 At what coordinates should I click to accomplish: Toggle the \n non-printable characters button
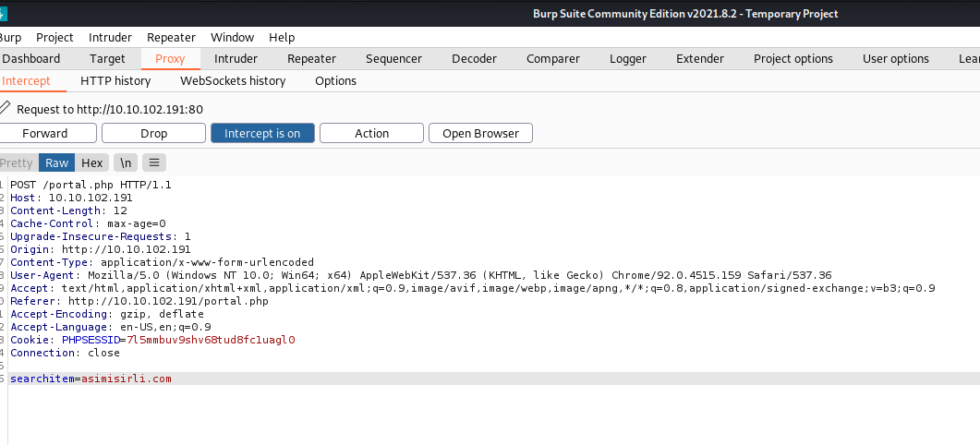126,162
